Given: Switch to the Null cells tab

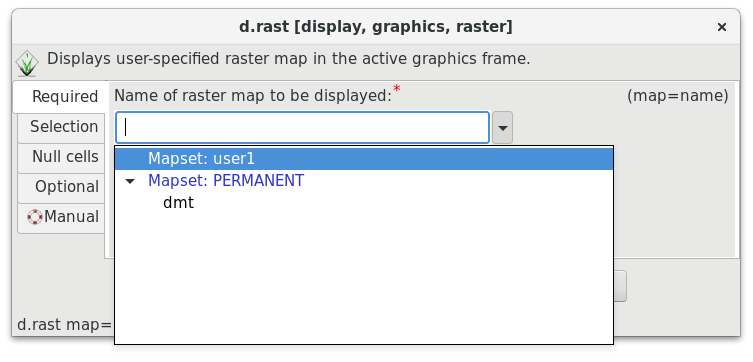Looking at the screenshot, I should 61,157.
